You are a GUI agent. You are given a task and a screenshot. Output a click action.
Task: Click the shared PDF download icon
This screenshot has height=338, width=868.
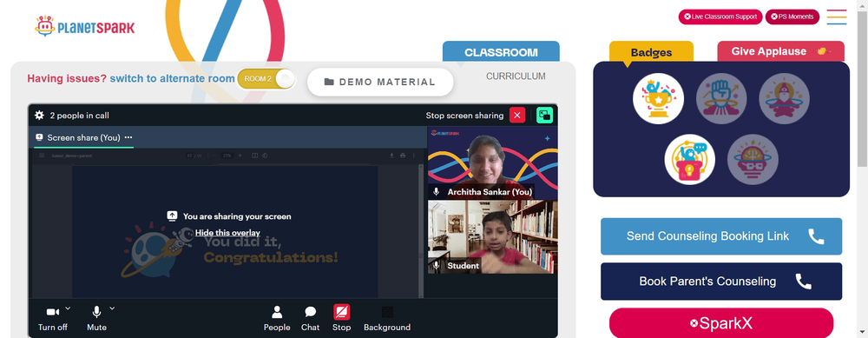pyautogui.click(x=392, y=156)
